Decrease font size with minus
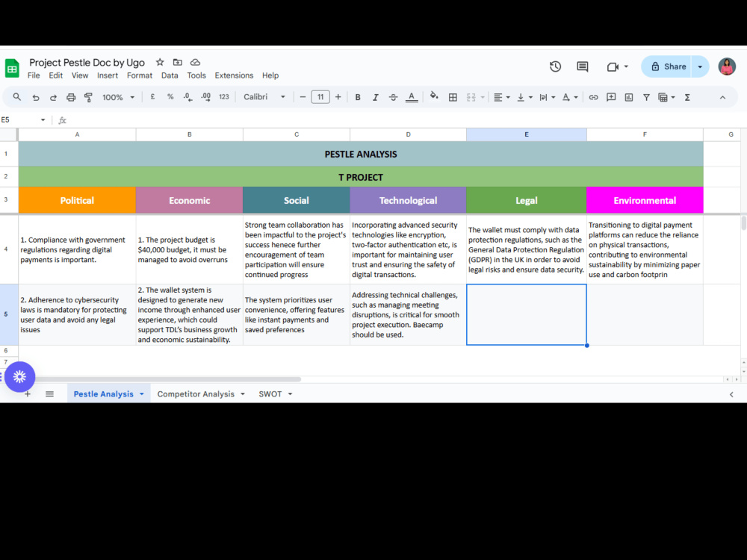 pos(303,97)
